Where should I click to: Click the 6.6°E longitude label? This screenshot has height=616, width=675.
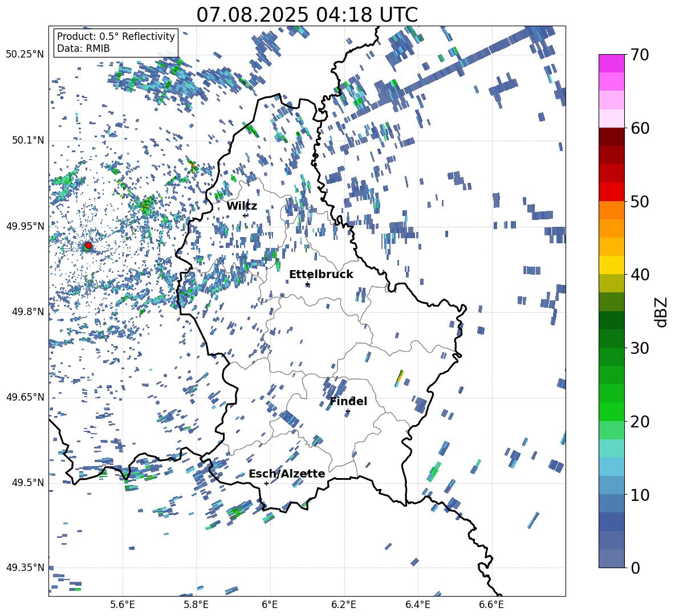coord(491,605)
